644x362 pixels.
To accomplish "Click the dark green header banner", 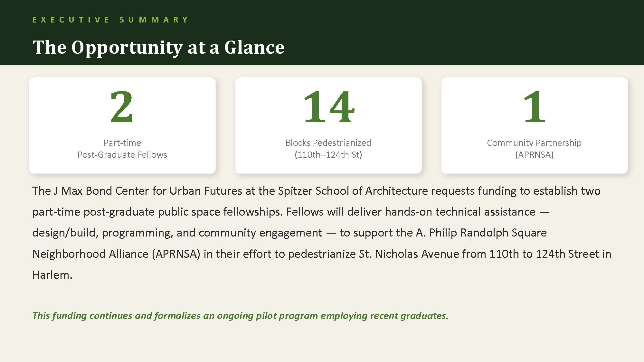I will click(322, 32).
